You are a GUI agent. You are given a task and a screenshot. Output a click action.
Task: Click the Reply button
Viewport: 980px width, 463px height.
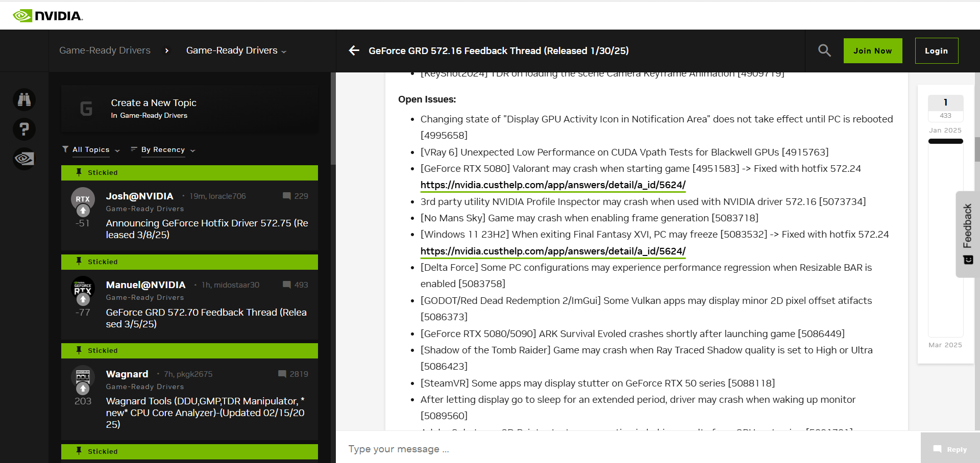[950, 449]
